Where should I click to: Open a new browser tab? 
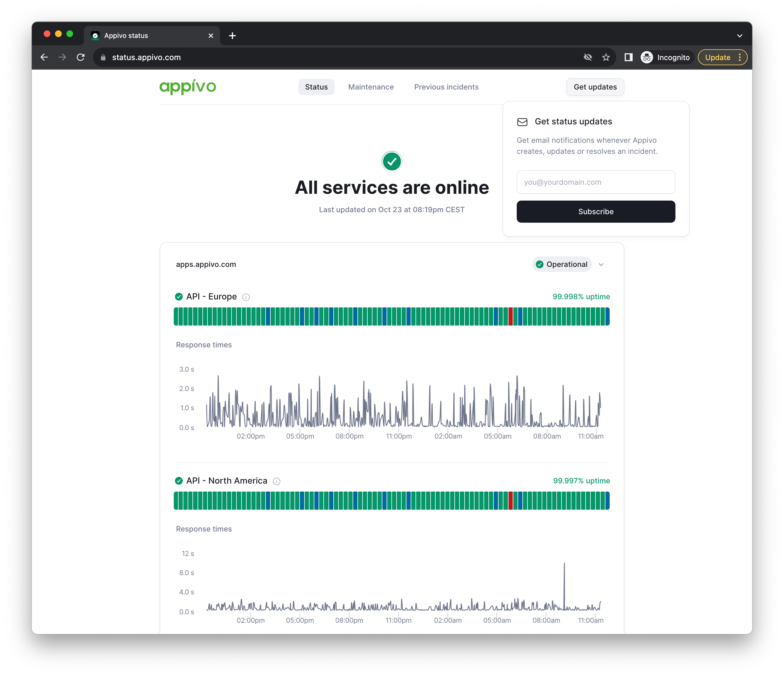pyautogui.click(x=232, y=36)
